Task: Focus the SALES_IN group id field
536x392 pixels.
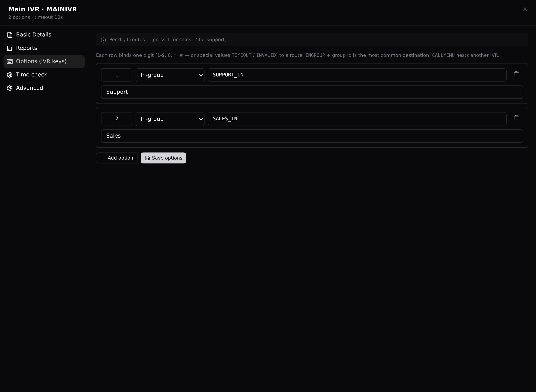Action: point(357,119)
